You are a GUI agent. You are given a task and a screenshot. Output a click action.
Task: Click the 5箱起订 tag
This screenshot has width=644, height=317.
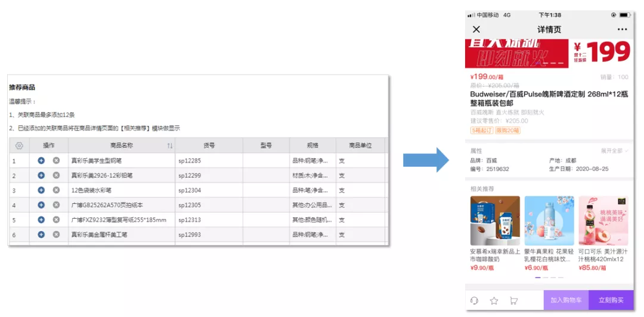(x=482, y=130)
